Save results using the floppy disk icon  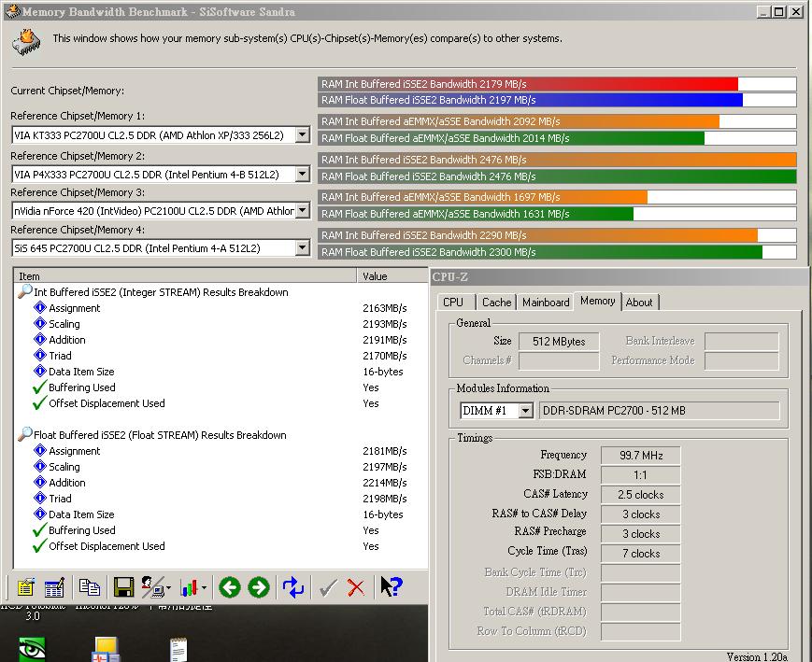tap(123, 587)
